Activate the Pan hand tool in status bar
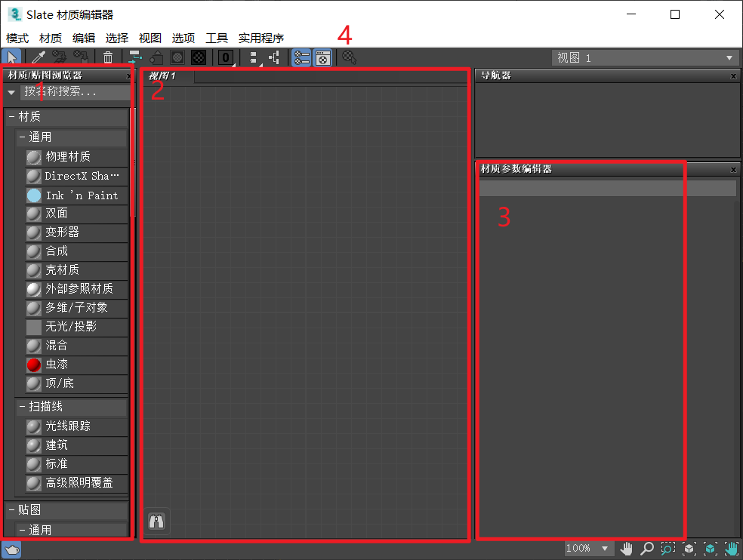The image size is (743, 560). click(627, 549)
